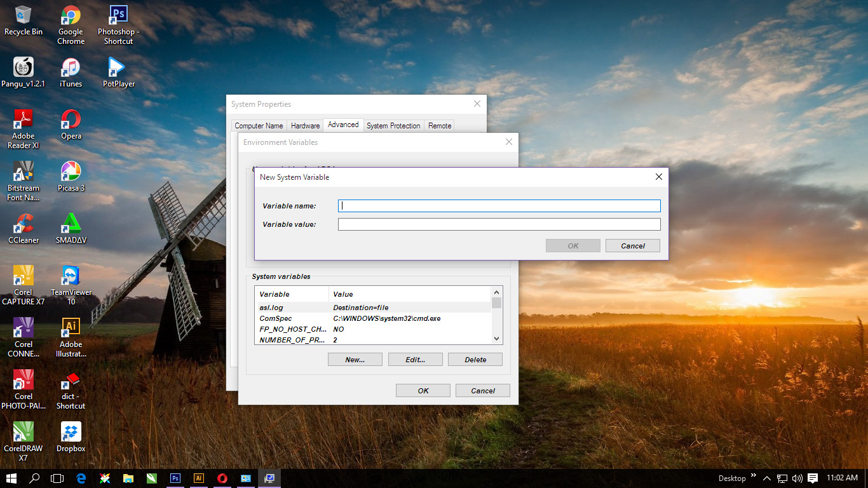
Task: Select the Adobe Illustrator desktop icon
Action: click(71, 337)
